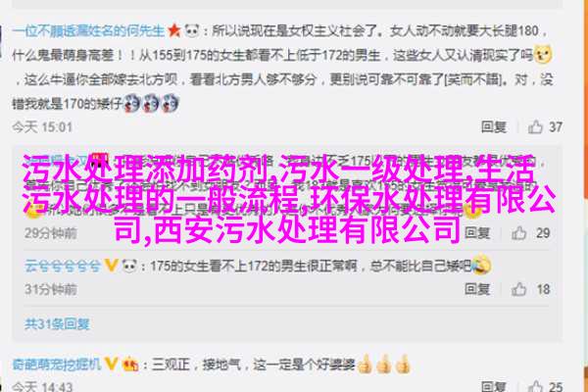
Task: Click the yellow V badge beside 云兮兮兮兮兮
Action: click(x=111, y=266)
